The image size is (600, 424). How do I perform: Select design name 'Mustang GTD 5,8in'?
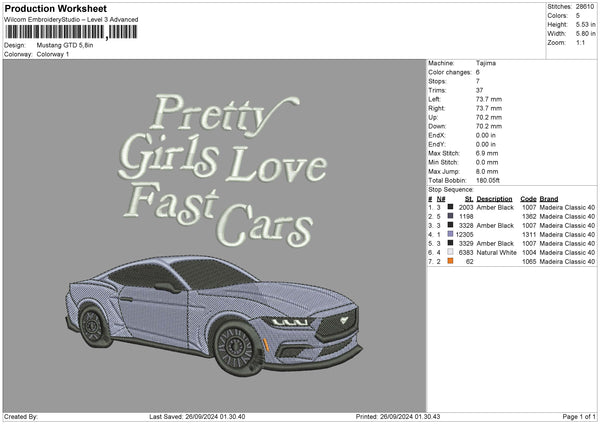pyautogui.click(x=65, y=45)
